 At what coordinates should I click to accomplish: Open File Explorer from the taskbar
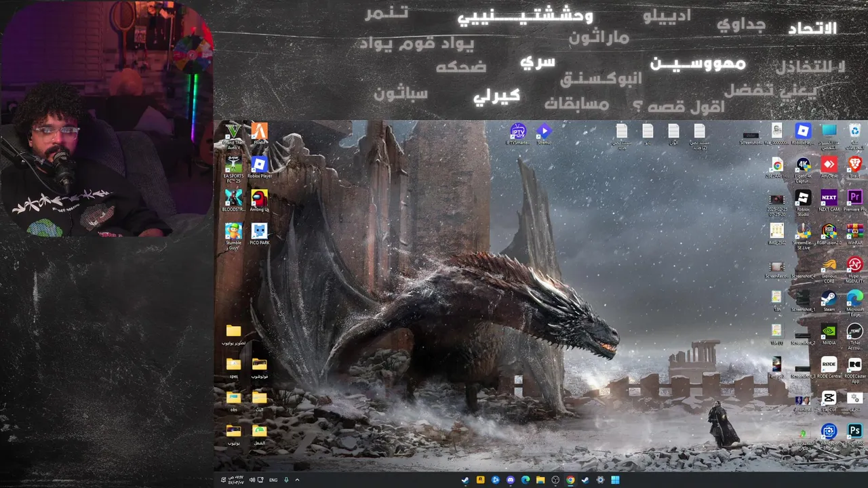(540, 480)
